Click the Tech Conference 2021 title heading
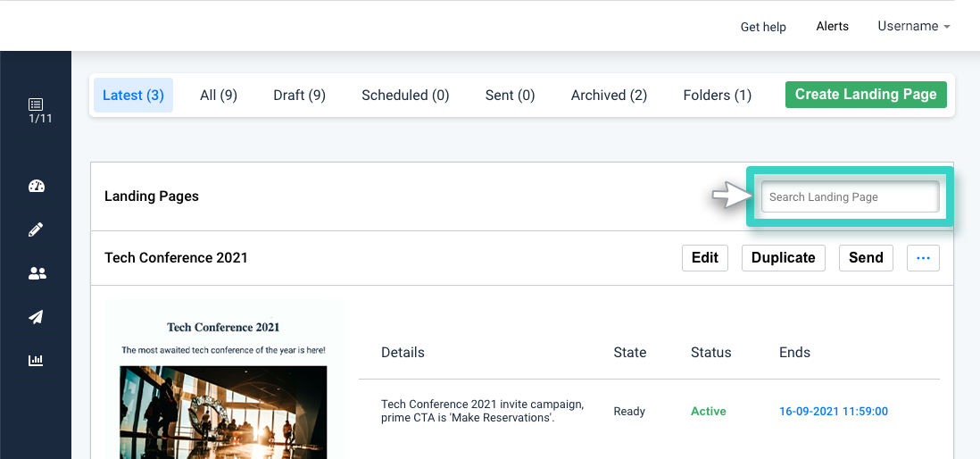The image size is (980, 459). coord(176,258)
